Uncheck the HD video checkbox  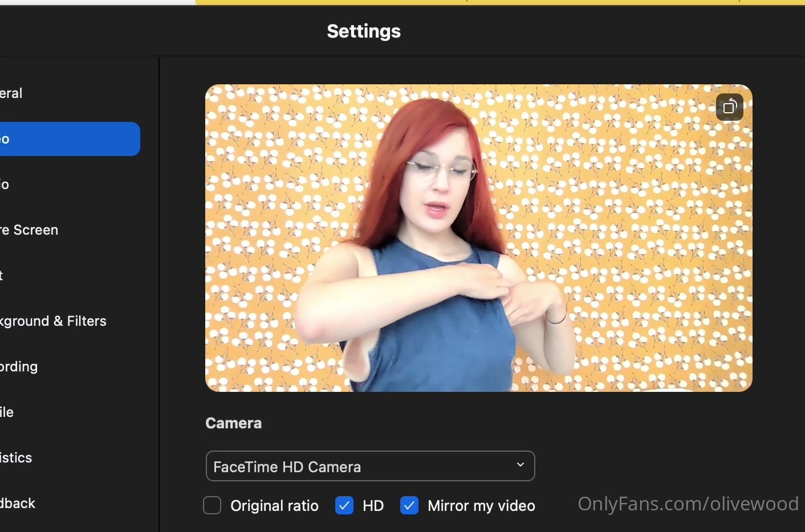click(344, 505)
